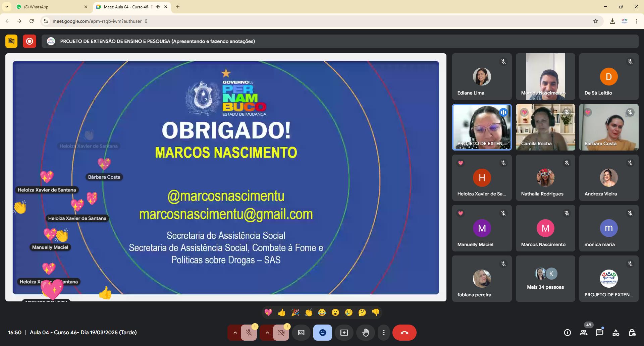Screen dimensions: 644x346
Task: Send the clapping hands reaction
Action: (309, 312)
